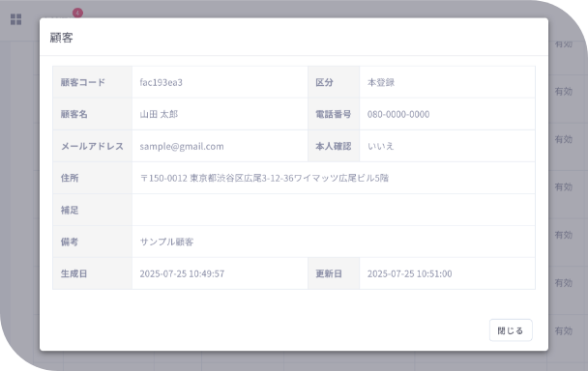The height and width of the screenshot is (371, 588).
Task: Click the 更新日 label
Action: click(x=329, y=273)
